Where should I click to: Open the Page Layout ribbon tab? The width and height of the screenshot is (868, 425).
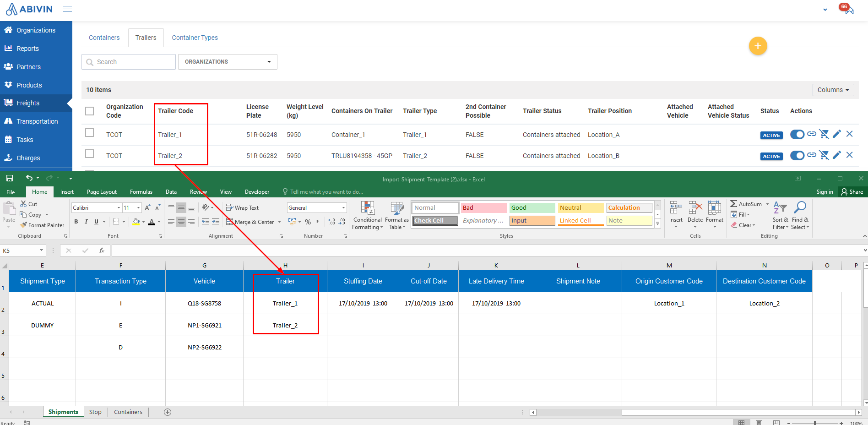[102, 192]
